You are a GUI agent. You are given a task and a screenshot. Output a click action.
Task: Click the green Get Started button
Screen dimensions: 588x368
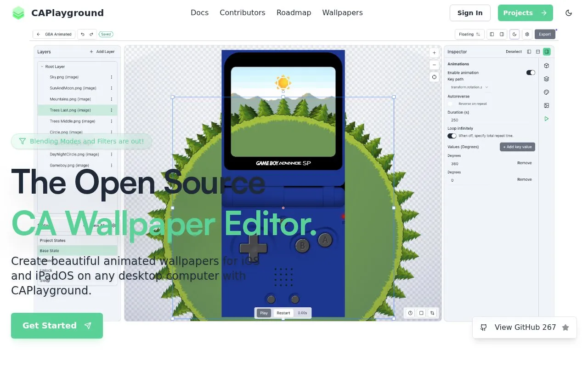[57, 326]
